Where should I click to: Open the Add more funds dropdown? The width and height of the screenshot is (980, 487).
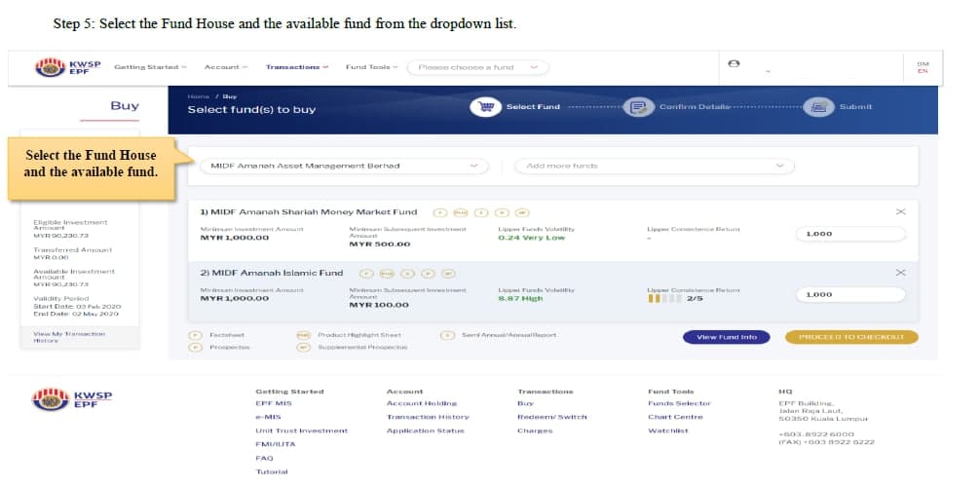click(x=655, y=167)
